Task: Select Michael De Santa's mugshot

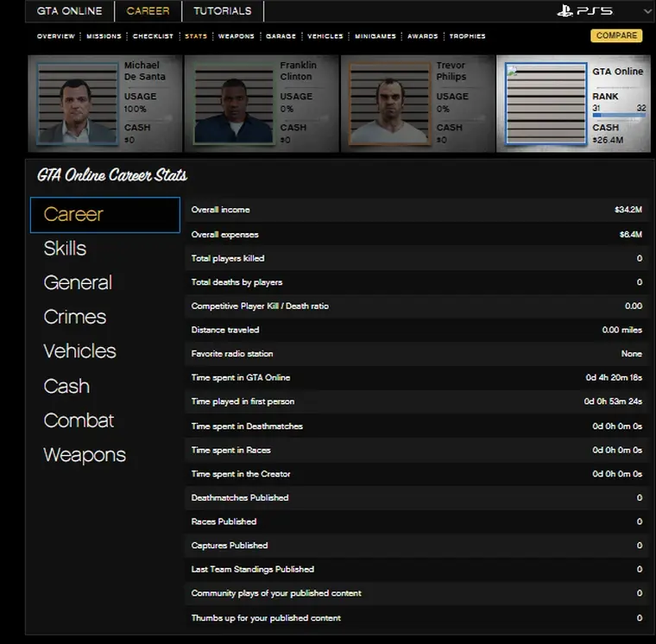Action: [x=76, y=103]
